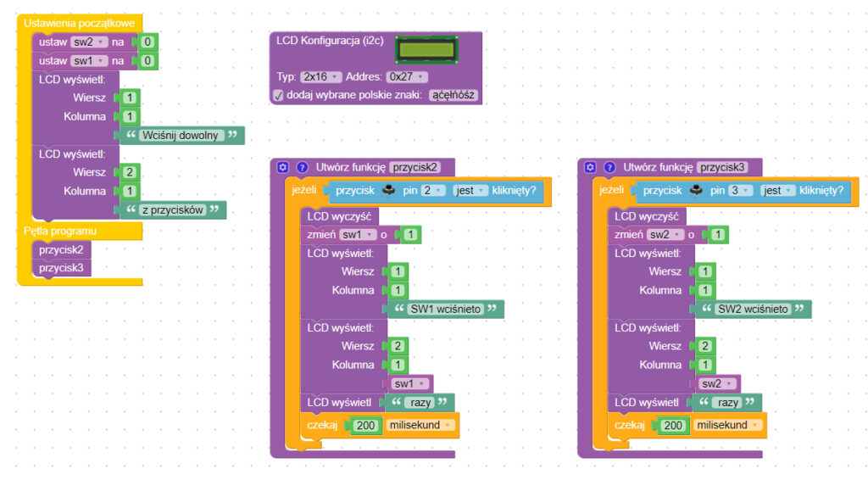The width and height of the screenshot is (868, 480).
Task: Select the przycisk3 call block in Pętla programu
Action: pyautogui.click(x=61, y=268)
